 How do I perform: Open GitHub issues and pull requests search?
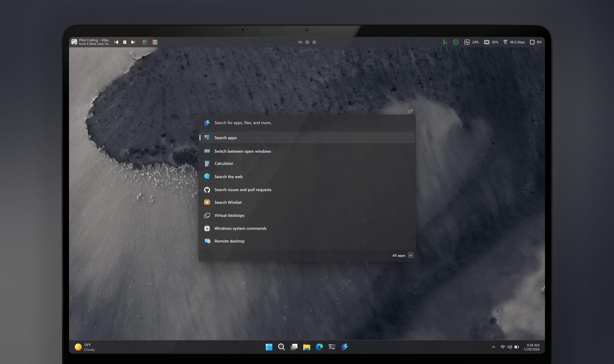(x=243, y=190)
